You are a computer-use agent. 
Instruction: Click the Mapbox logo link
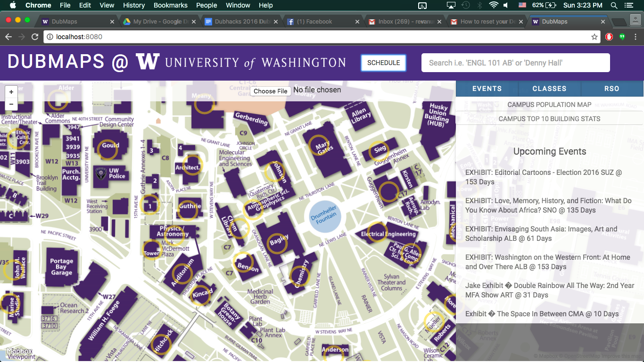point(19,351)
